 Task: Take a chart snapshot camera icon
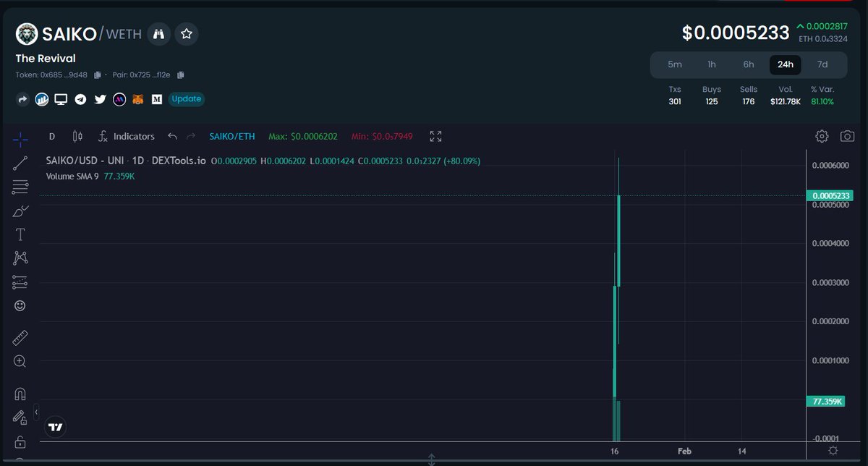847,136
